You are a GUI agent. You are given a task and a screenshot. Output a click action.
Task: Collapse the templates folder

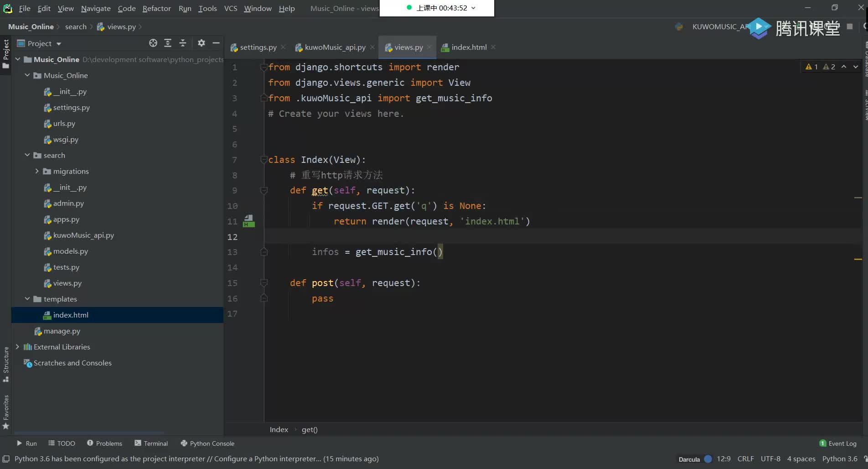[27, 299]
